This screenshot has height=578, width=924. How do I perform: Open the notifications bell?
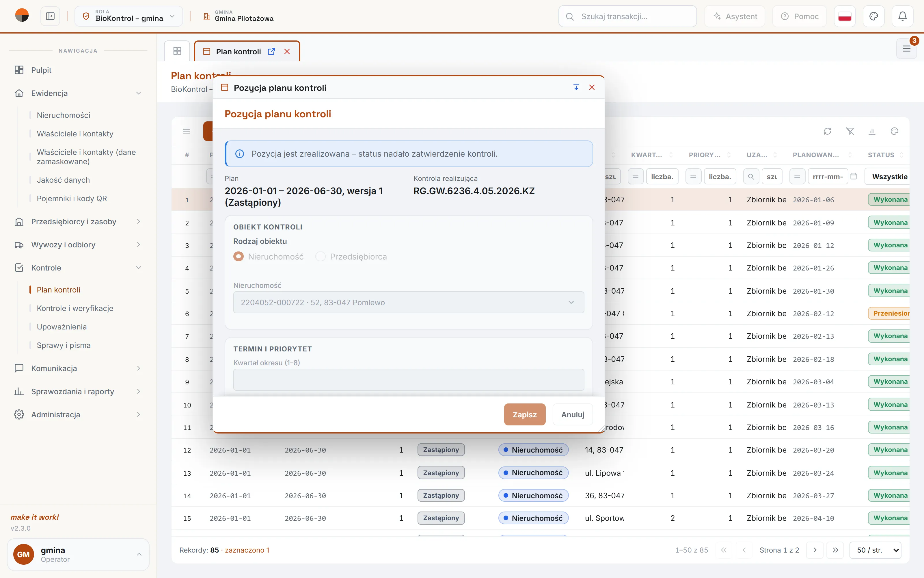[902, 16]
